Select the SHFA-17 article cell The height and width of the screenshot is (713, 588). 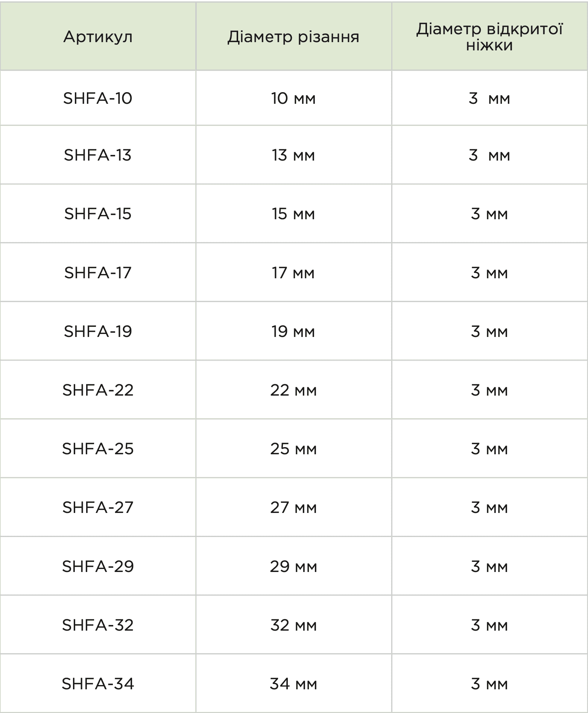click(x=98, y=272)
